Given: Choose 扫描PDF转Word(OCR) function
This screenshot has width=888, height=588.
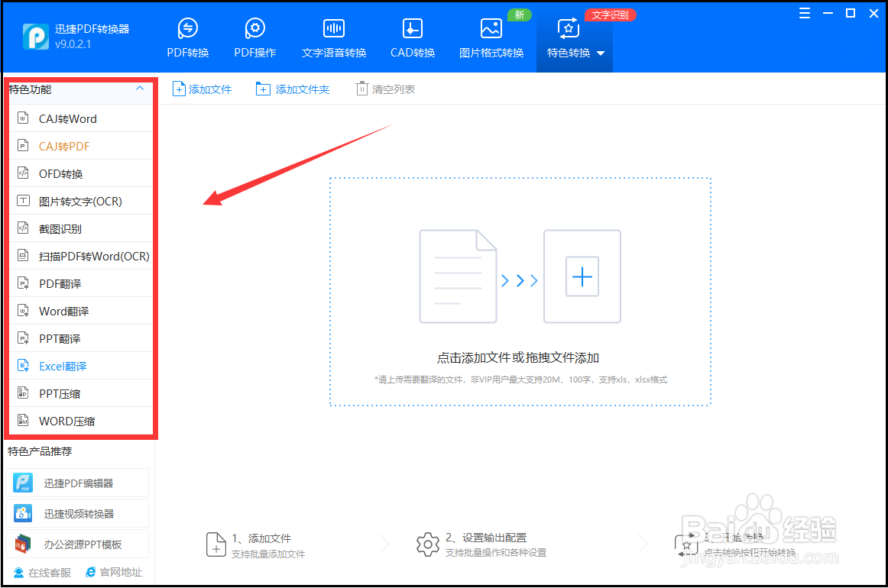Looking at the screenshot, I should (x=81, y=256).
